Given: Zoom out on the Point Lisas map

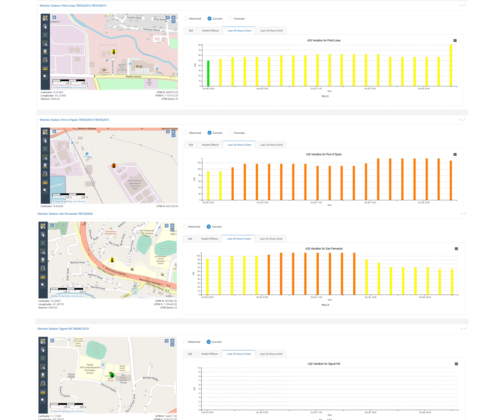Looking at the screenshot, I should point(174,22).
